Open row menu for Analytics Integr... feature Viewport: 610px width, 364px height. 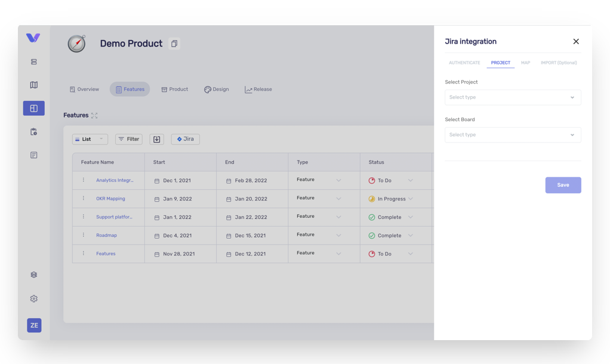click(83, 180)
